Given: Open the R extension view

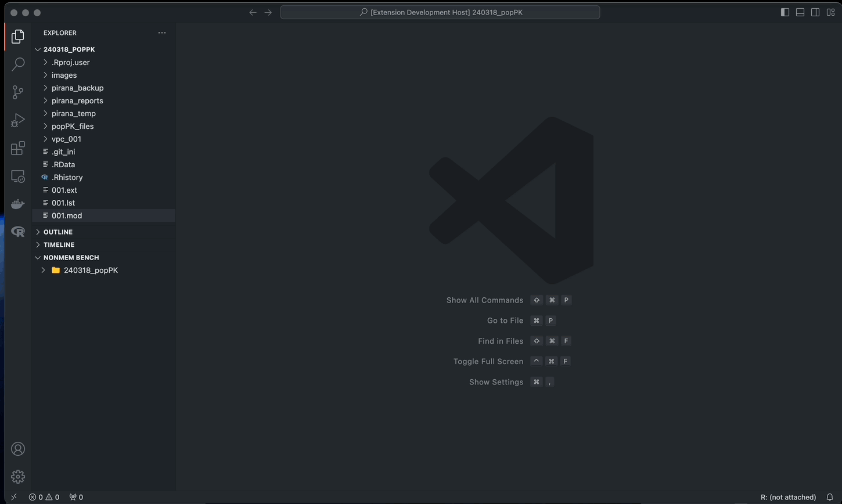Looking at the screenshot, I should (18, 232).
